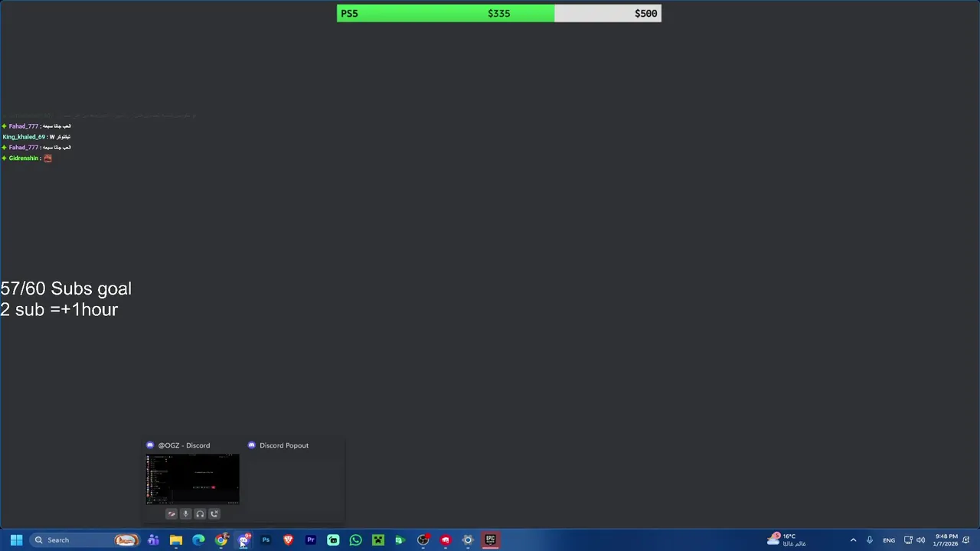The image size is (980, 551).
Task: Open Google Chrome from the taskbar
Action: coord(221,540)
